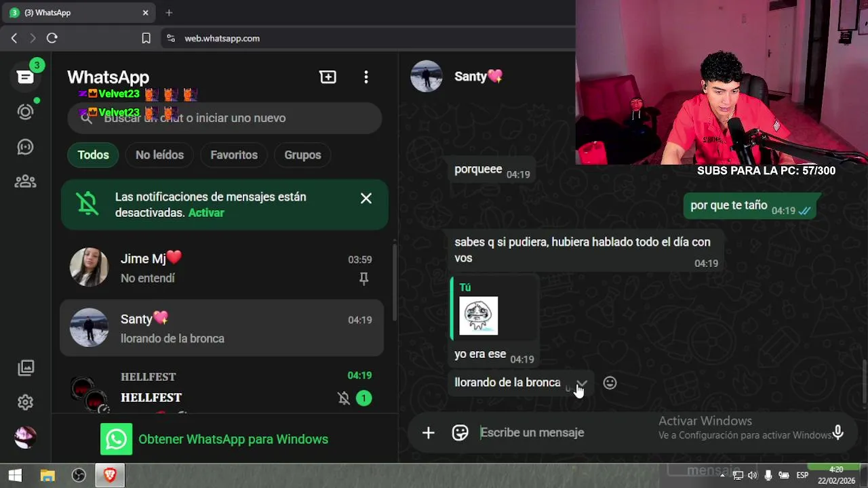Select the (3) WhatsApp browser tab

click(78, 12)
